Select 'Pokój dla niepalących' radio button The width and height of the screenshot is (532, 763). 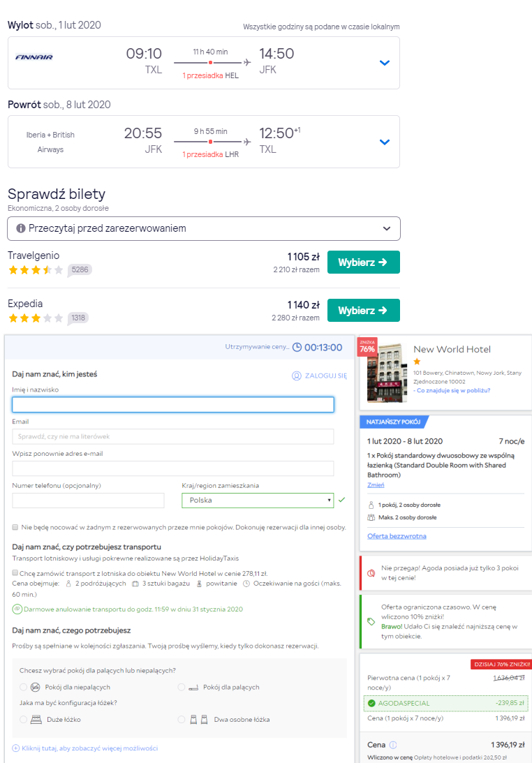click(x=23, y=687)
